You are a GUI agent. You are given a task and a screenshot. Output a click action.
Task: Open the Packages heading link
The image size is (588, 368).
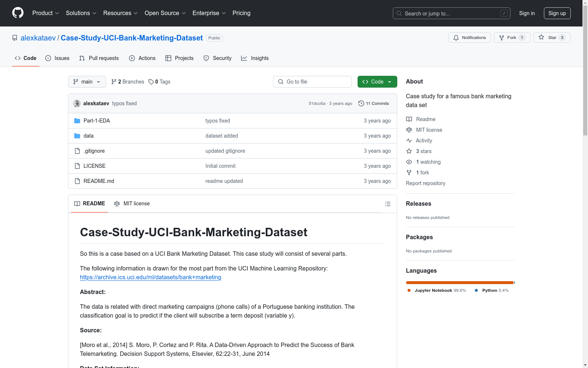point(419,237)
